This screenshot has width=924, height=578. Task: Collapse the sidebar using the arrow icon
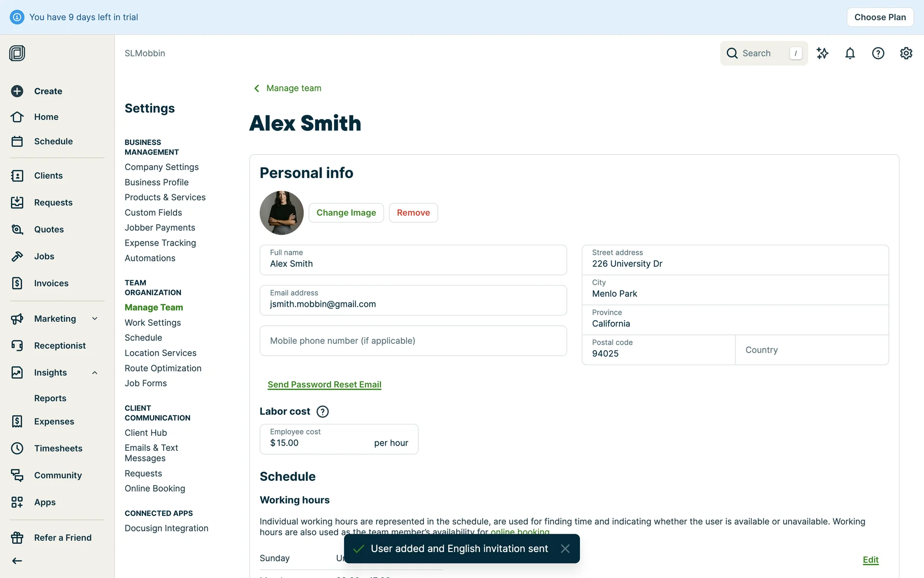coord(17,561)
